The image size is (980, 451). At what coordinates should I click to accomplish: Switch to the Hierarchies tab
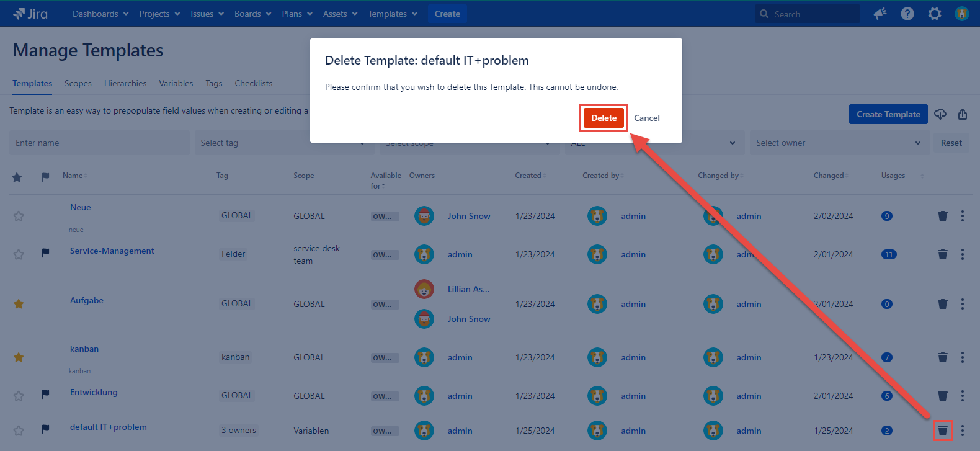click(x=125, y=83)
